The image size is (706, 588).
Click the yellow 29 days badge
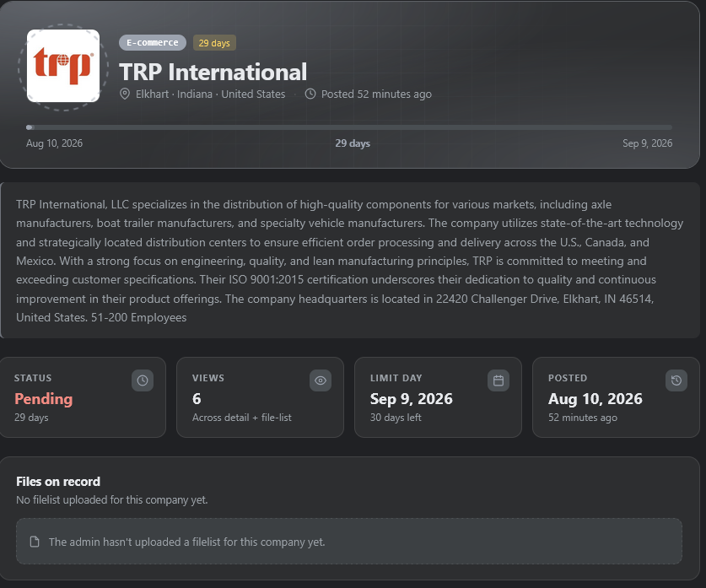coord(214,43)
